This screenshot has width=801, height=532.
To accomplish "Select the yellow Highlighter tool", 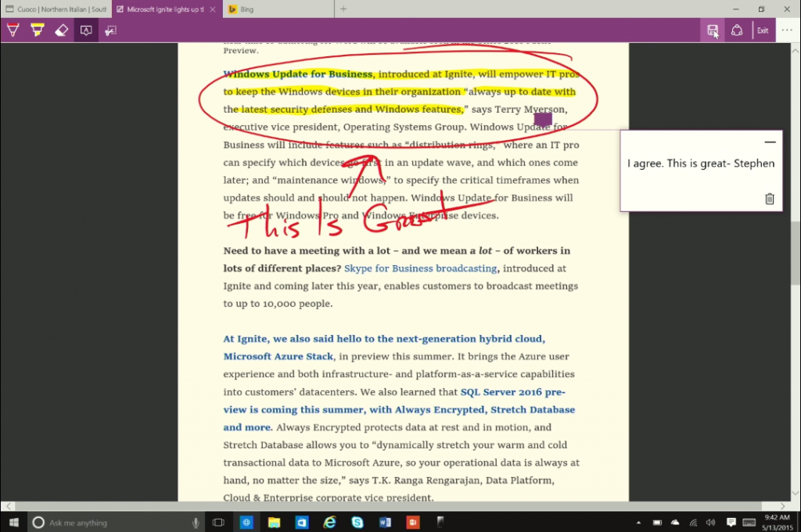I will [x=38, y=31].
